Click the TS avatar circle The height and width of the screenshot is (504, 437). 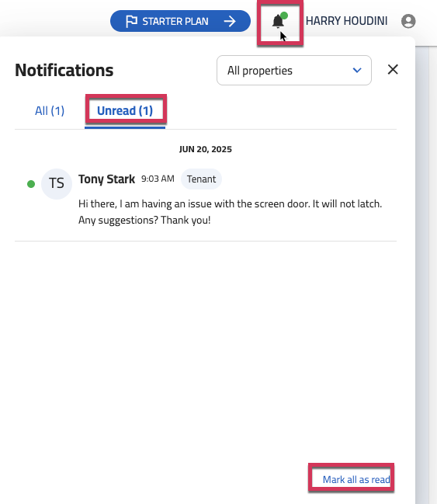[57, 184]
